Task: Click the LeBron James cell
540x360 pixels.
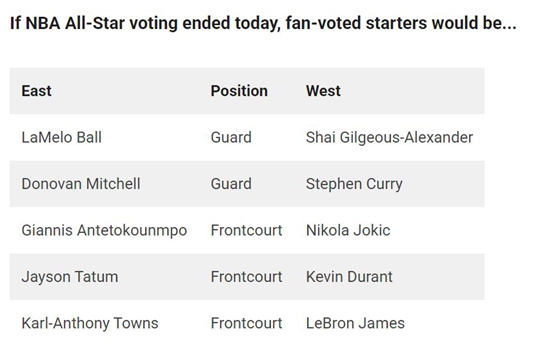Action: point(355,323)
